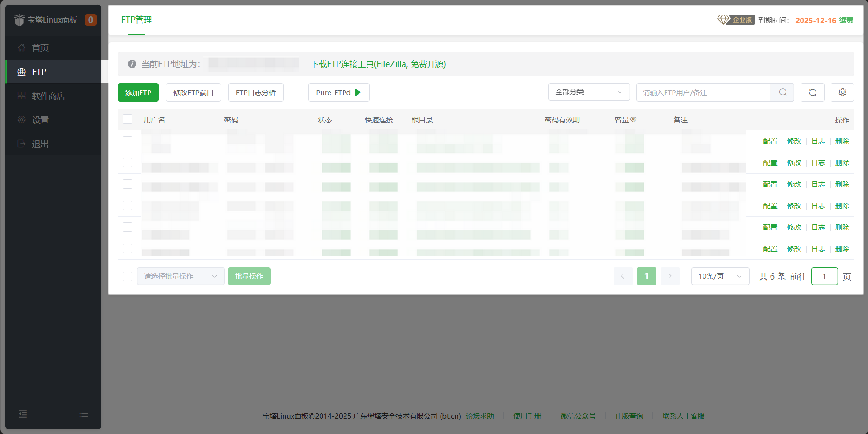868x434 pixels.
Task: Open the 10条/页 page size dropdown
Action: click(x=720, y=276)
